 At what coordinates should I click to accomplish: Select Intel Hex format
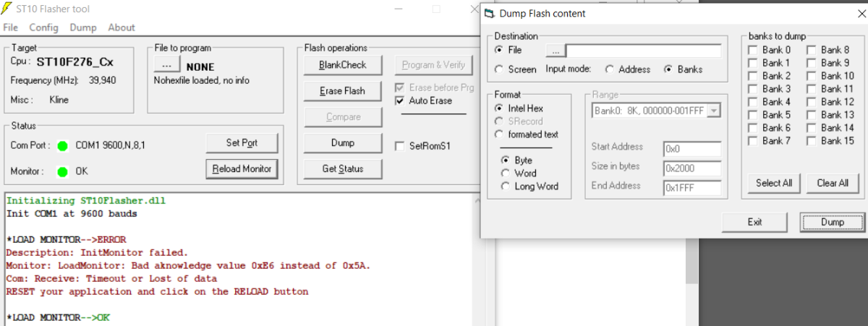(x=499, y=108)
